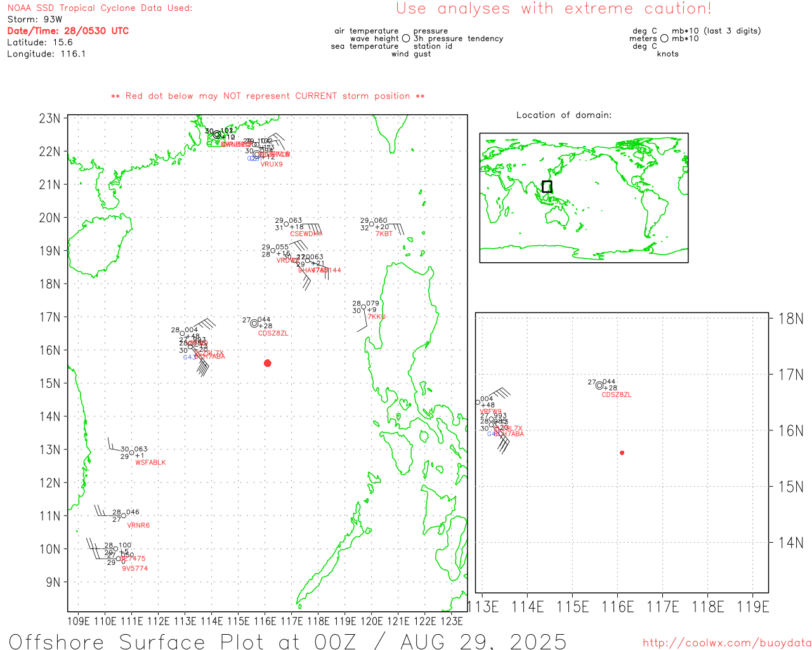812x650 pixels.
Task: Click the red dot disclaimer text above map
Action: point(268,96)
